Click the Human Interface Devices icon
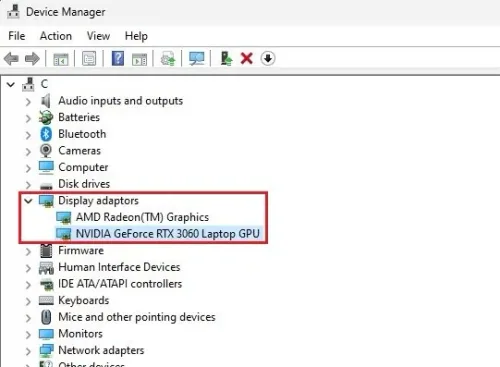 46,268
